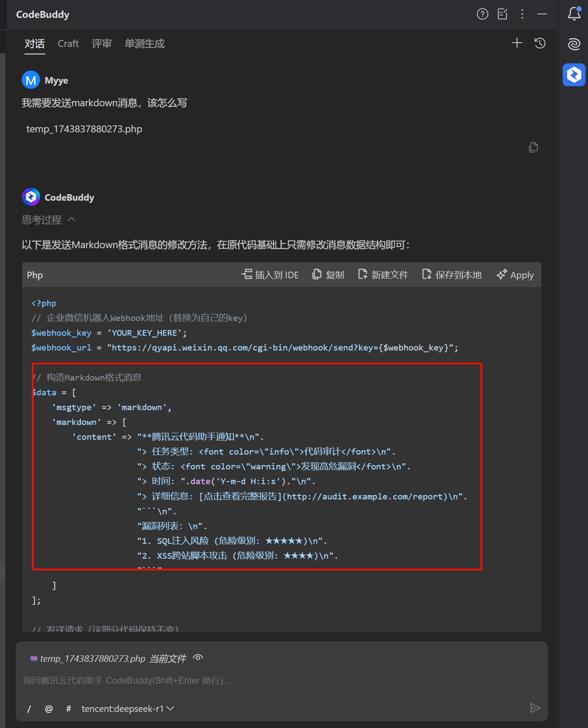Click the send arrow icon

(x=535, y=708)
